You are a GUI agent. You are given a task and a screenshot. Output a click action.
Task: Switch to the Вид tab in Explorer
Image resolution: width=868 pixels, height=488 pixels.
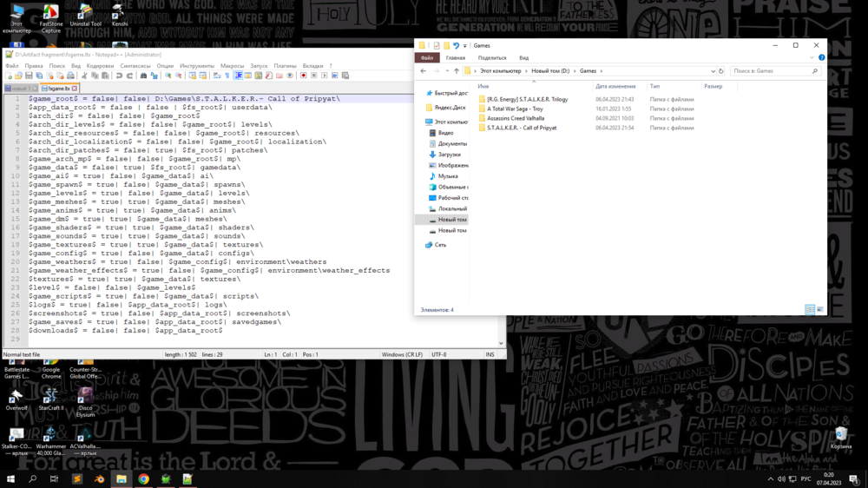(x=523, y=58)
